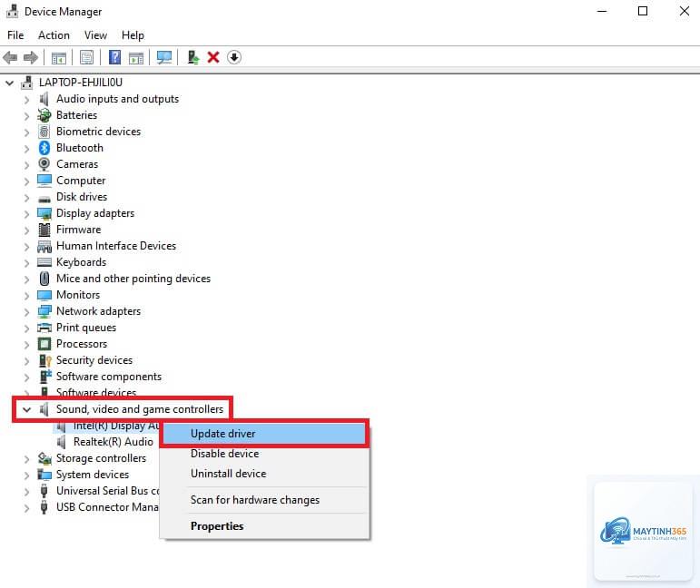Click the Storage controllers icon
The height and width of the screenshot is (588, 700).
(44, 458)
